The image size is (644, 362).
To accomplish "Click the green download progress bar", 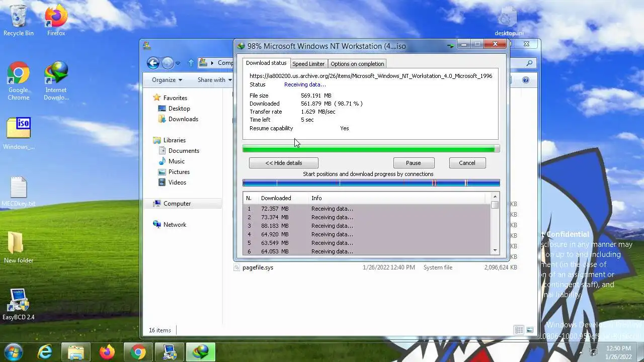I will [x=371, y=149].
